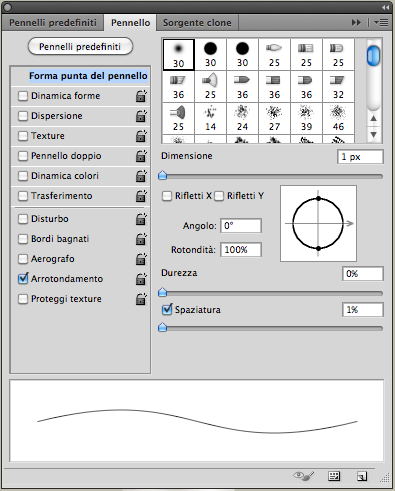Screen dimensions: 395x491
Task: Toggle lock beside Proteggi texture
Action: [141, 299]
